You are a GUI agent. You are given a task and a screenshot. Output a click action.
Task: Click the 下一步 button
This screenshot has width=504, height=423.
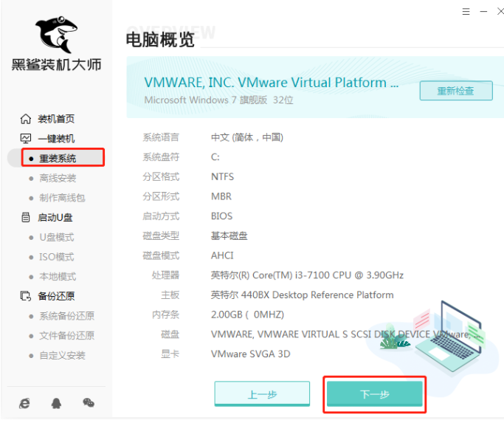point(374,394)
